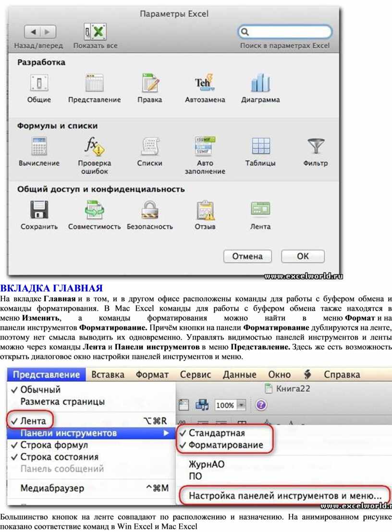The height and width of the screenshot is (532, 392).
Task: Open the Окно menu
Action: [x=279, y=375]
